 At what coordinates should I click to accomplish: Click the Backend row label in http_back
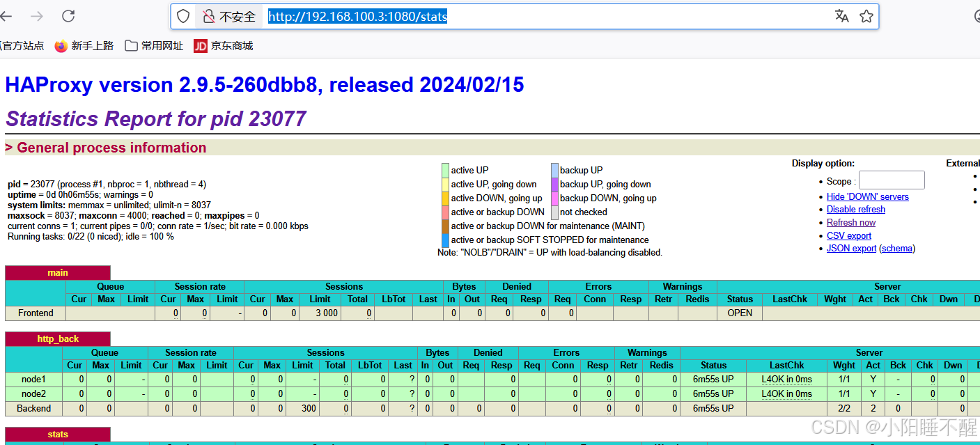point(34,409)
